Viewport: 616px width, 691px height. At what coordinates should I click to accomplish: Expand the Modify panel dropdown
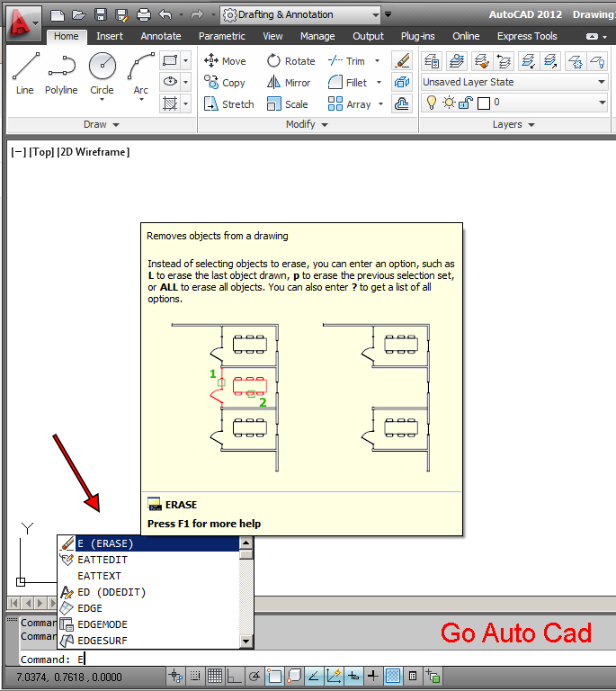click(325, 125)
